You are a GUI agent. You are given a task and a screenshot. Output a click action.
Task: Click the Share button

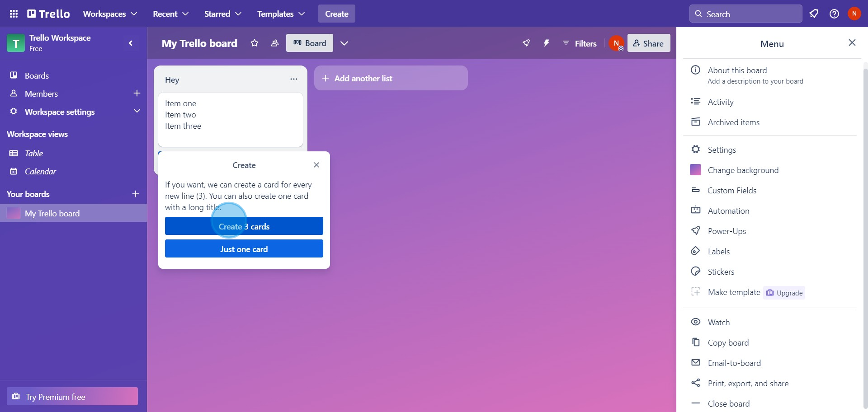[x=649, y=43]
